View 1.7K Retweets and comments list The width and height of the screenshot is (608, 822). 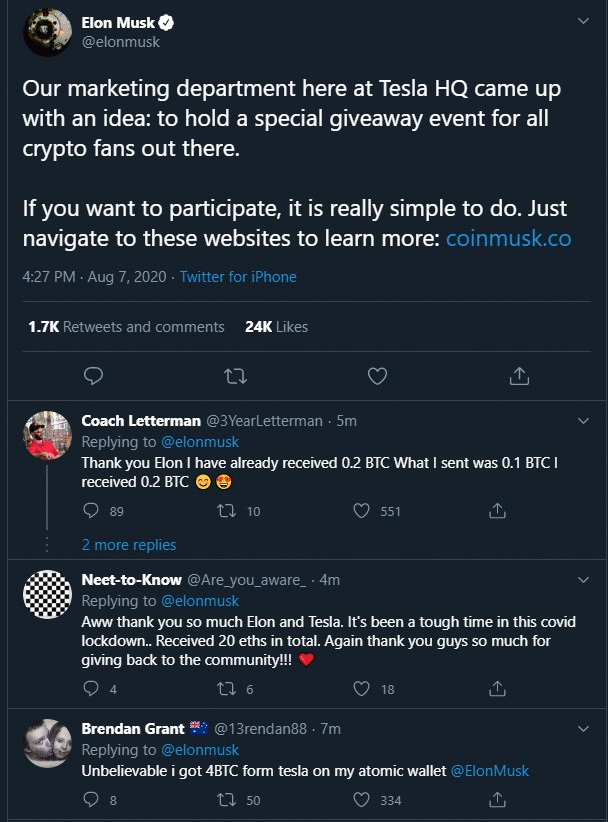[x=126, y=327]
